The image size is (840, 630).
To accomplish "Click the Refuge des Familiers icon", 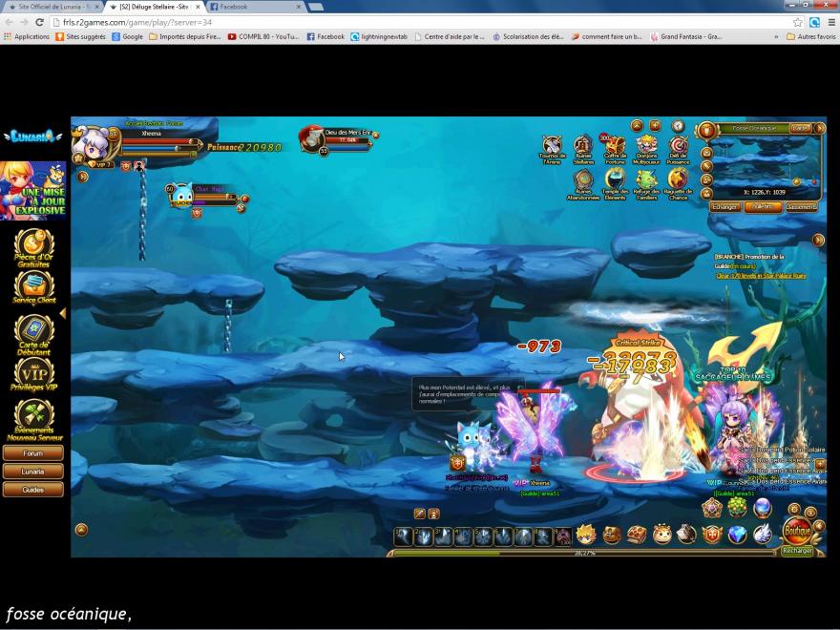I will pyautogui.click(x=646, y=180).
